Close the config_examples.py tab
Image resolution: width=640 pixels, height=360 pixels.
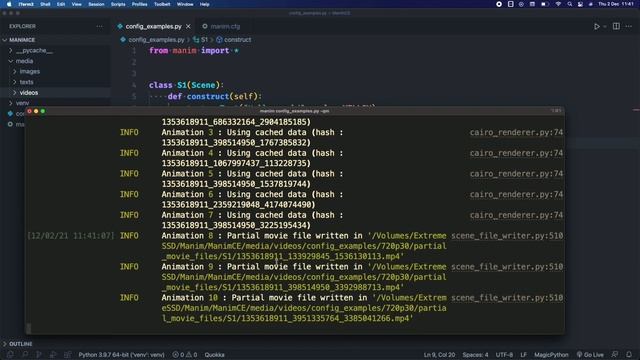[x=188, y=26]
